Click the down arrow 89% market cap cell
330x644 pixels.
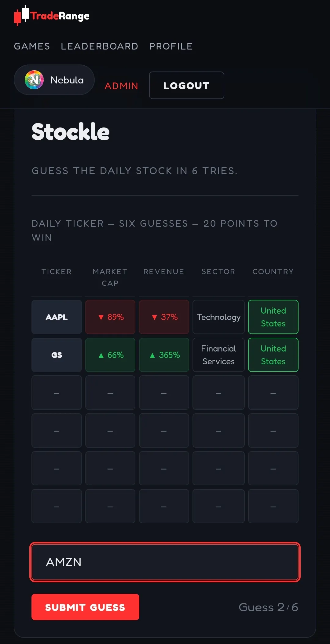[110, 317]
